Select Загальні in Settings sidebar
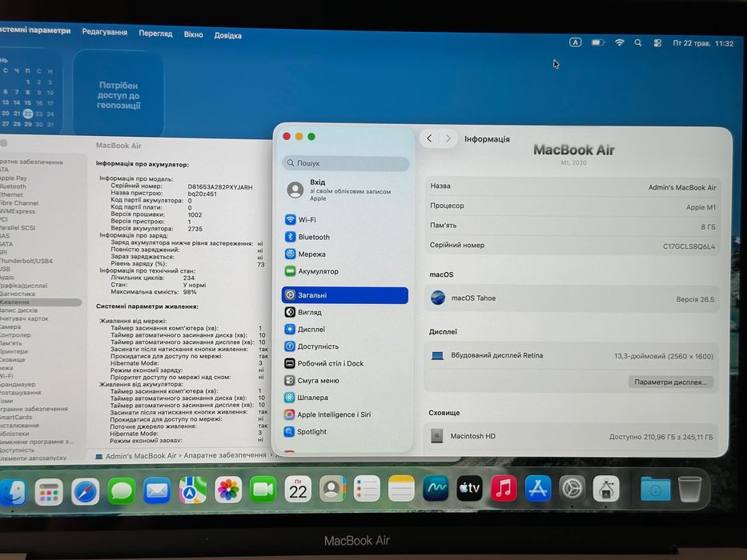This screenshot has width=747, height=560. [x=345, y=295]
